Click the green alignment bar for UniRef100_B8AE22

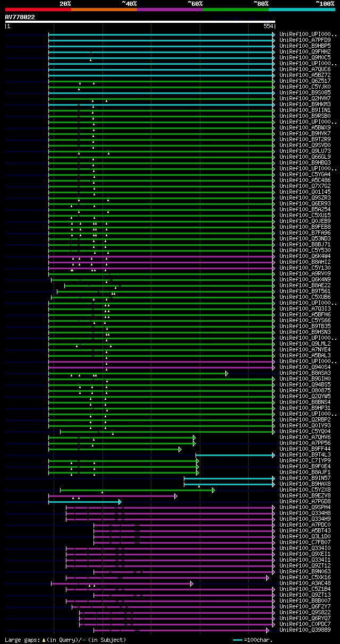(x=169, y=285)
